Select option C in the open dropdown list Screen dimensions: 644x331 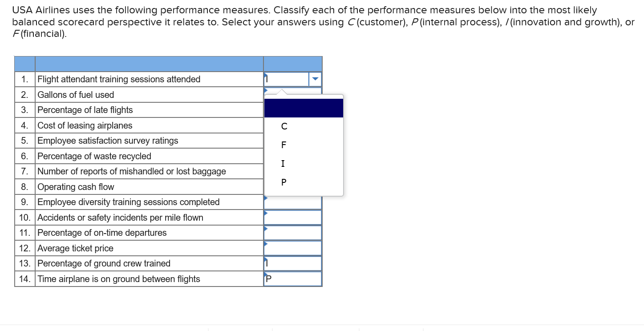[x=284, y=126]
